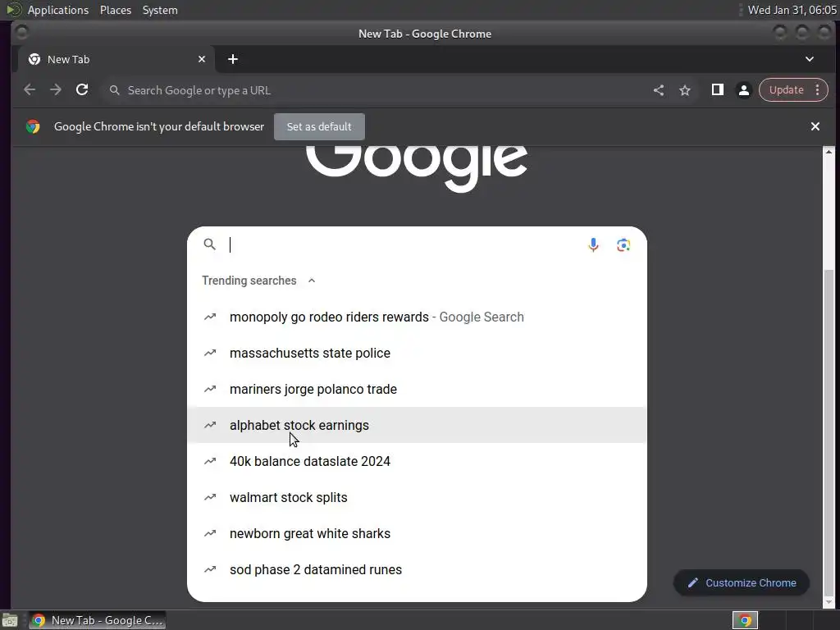Select newborn great white sharks suggestion
This screenshot has width=840, height=630.
point(417,533)
